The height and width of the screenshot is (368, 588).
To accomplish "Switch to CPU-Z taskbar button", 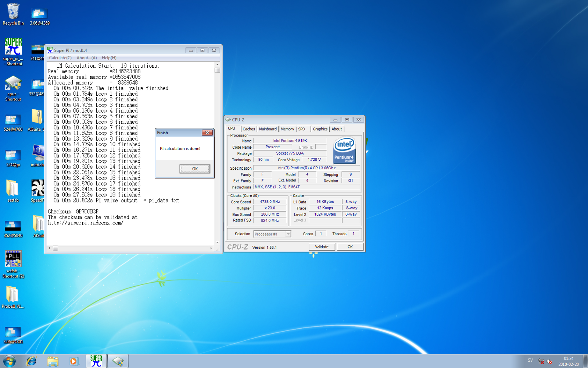I will pyautogui.click(x=118, y=361).
